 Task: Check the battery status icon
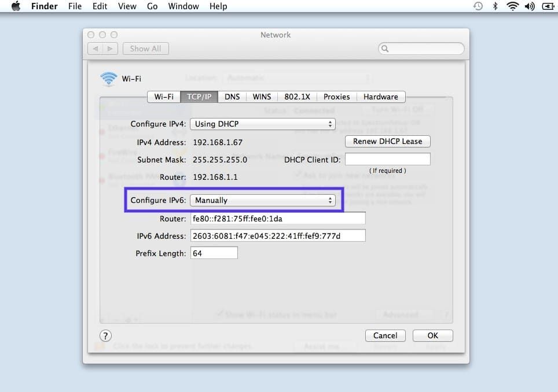546,6
